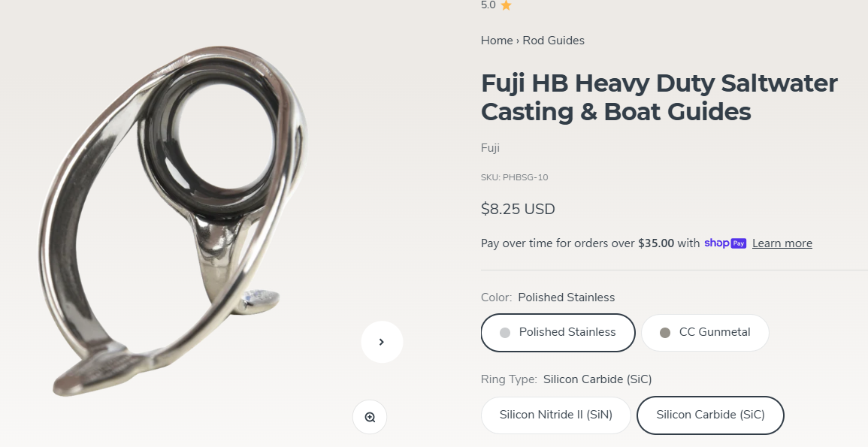Click the product guide ring image
This screenshot has width=868, height=447.
(174, 222)
